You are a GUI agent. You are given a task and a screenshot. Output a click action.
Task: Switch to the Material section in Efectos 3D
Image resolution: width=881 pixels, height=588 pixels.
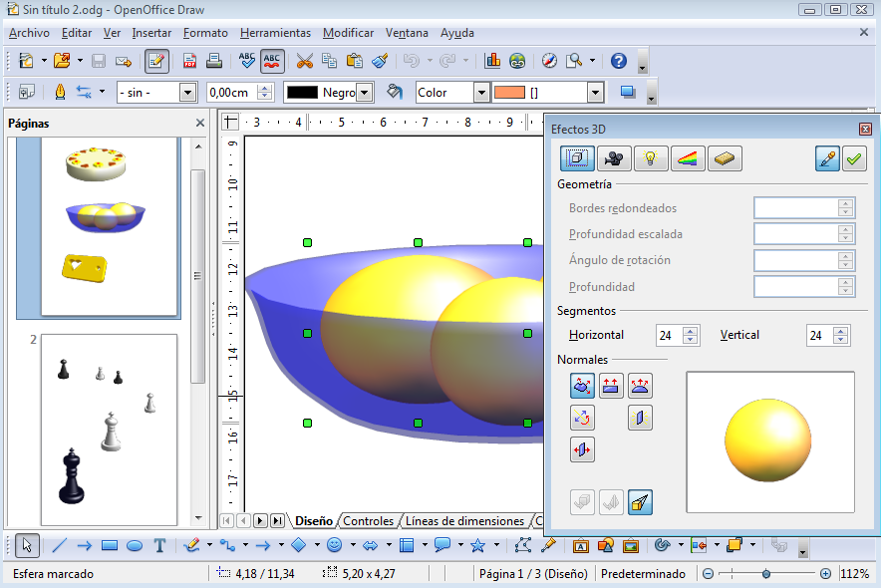pyautogui.click(x=725, y=158)
